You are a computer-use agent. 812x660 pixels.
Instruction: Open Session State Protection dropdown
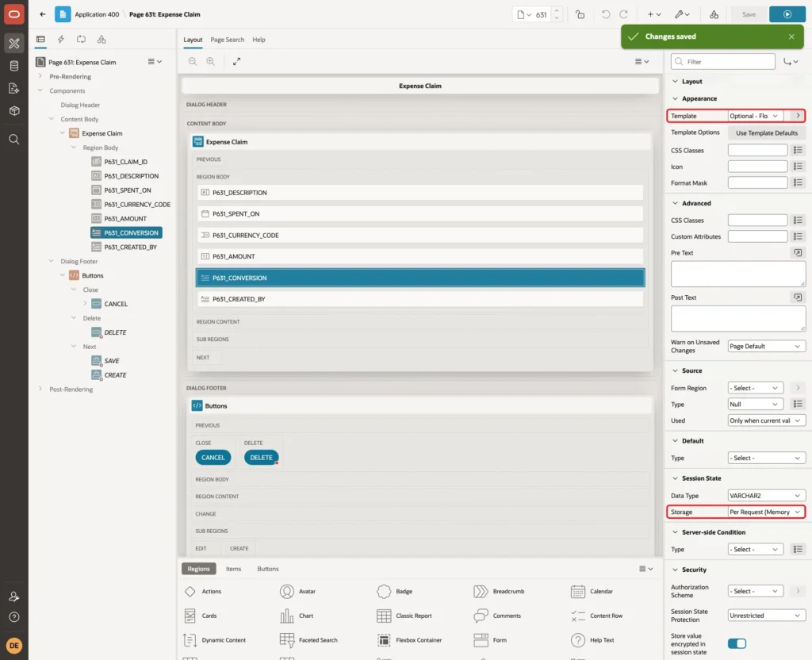coord(766,616)
